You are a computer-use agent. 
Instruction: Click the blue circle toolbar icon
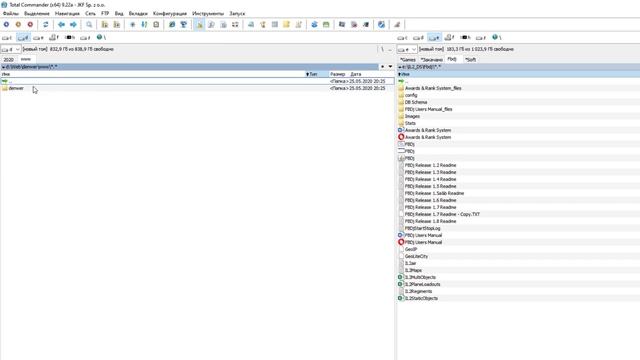coord(6,24)
